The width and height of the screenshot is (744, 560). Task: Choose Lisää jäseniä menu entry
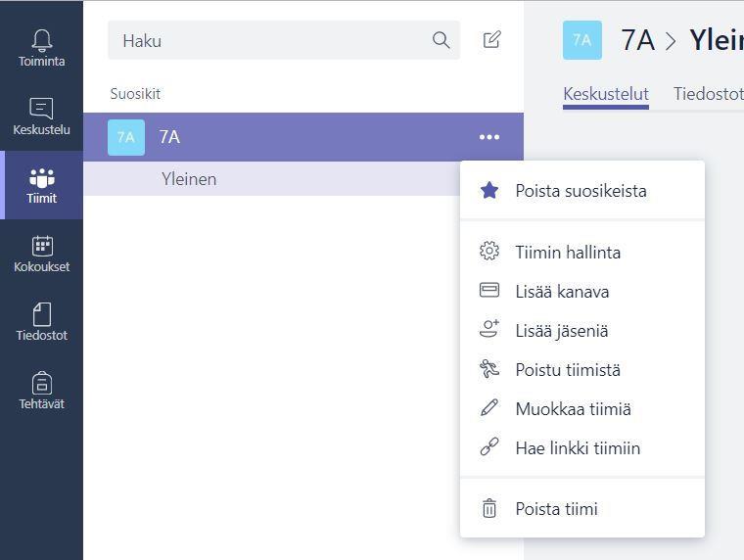point(582,330)
